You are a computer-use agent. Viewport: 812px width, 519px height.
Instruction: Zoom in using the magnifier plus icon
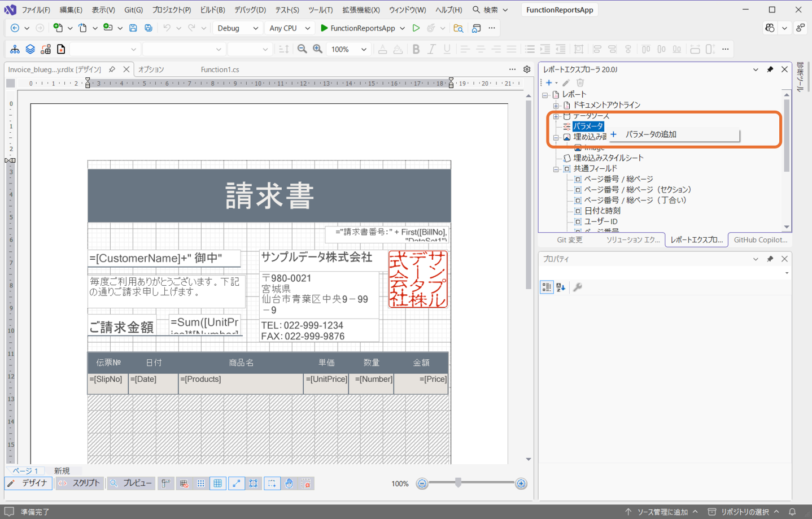coord(317,49)
